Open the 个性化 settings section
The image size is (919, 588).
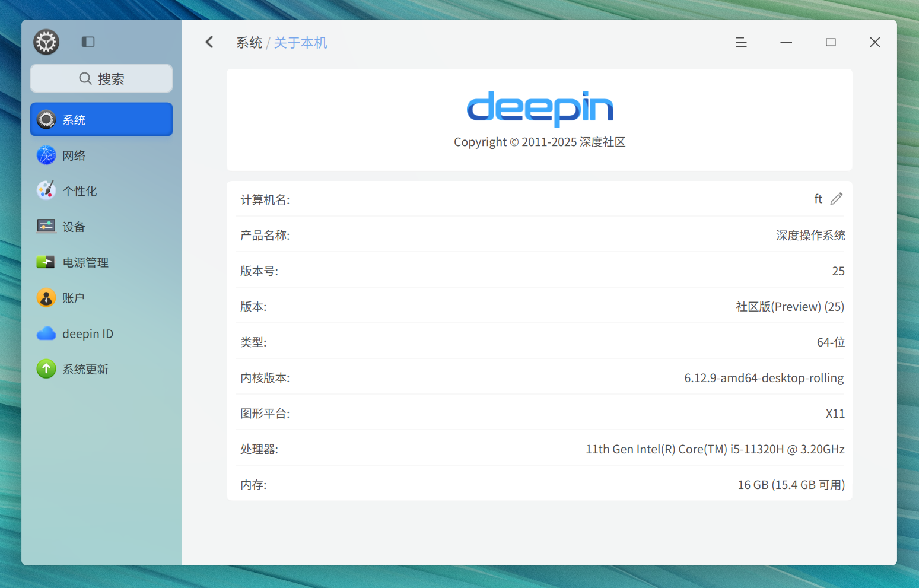pyautogui.click(x=101, y=191)
